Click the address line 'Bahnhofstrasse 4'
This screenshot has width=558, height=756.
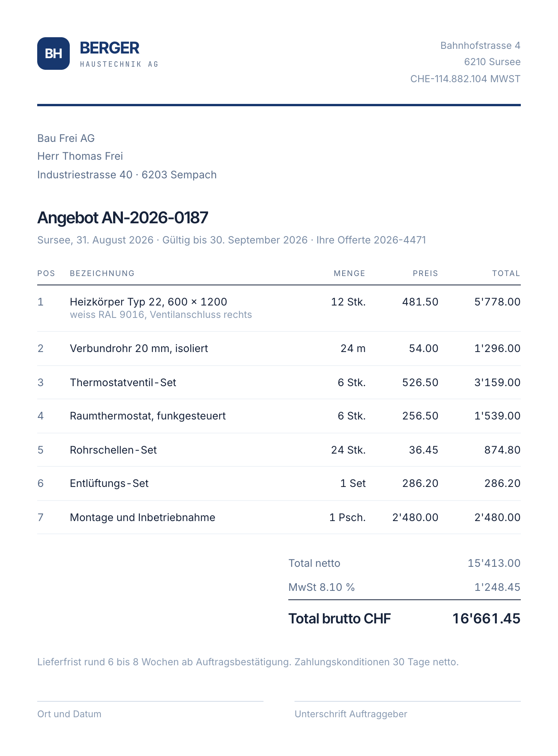coord(480,46)
